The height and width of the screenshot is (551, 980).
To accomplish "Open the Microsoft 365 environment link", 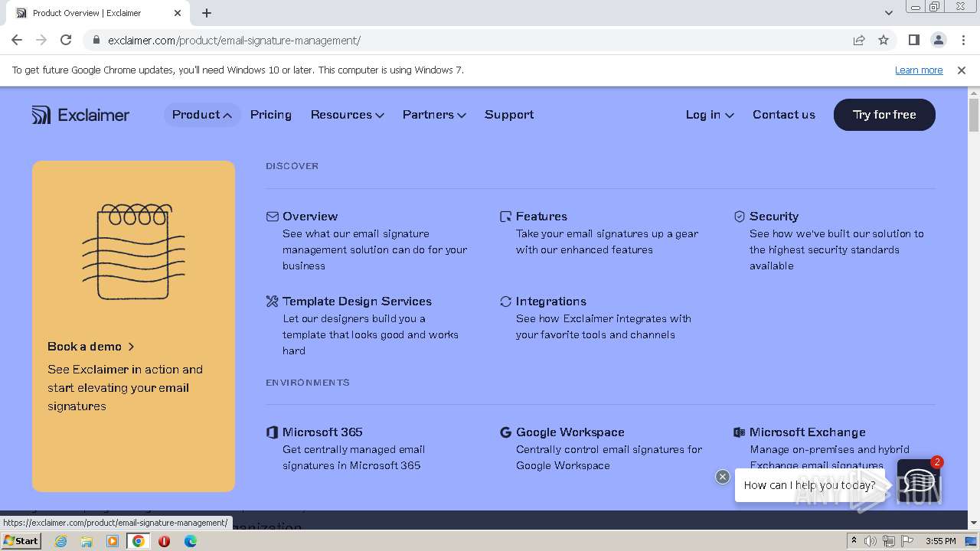I will pos(322,432).
